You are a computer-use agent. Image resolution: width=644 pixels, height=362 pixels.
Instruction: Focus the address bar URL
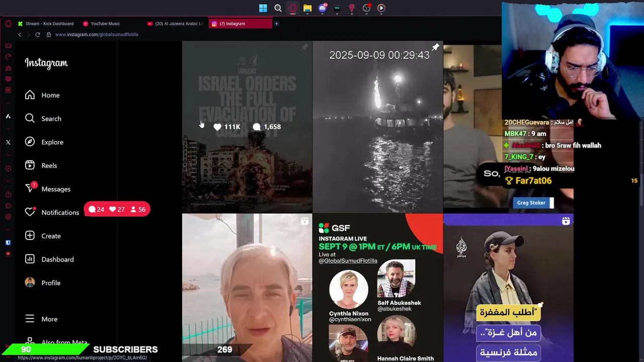[x=97, y=35]
